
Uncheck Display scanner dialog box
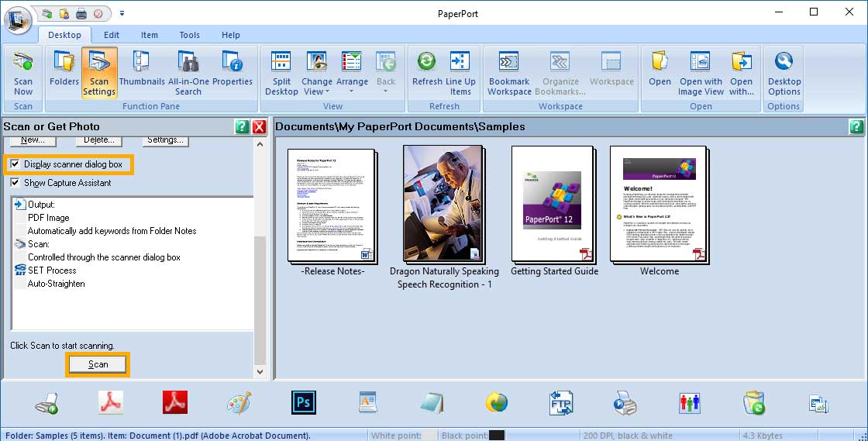click(x=15, y=164)
